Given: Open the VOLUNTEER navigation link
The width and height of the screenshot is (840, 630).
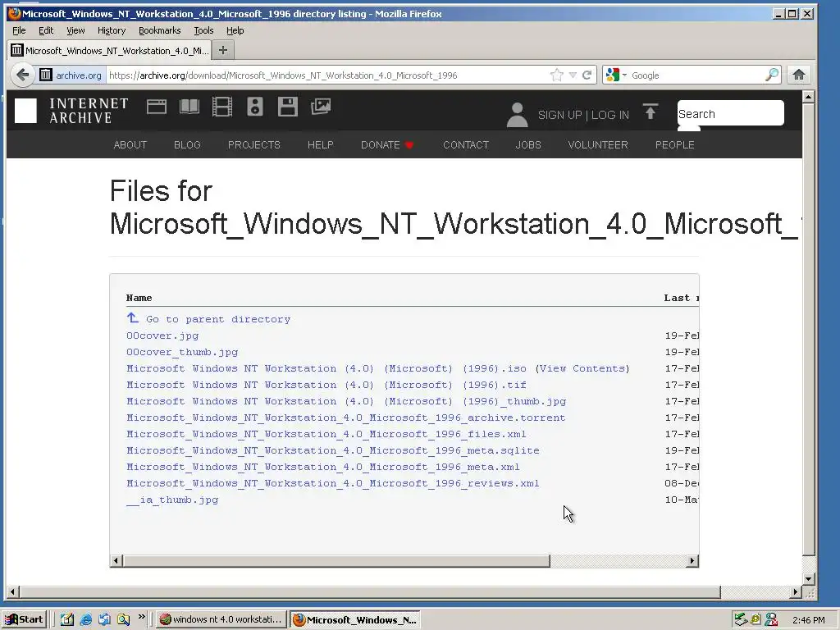Looking at the screenshot, I should pyautogui.click(x=598, y=144).
